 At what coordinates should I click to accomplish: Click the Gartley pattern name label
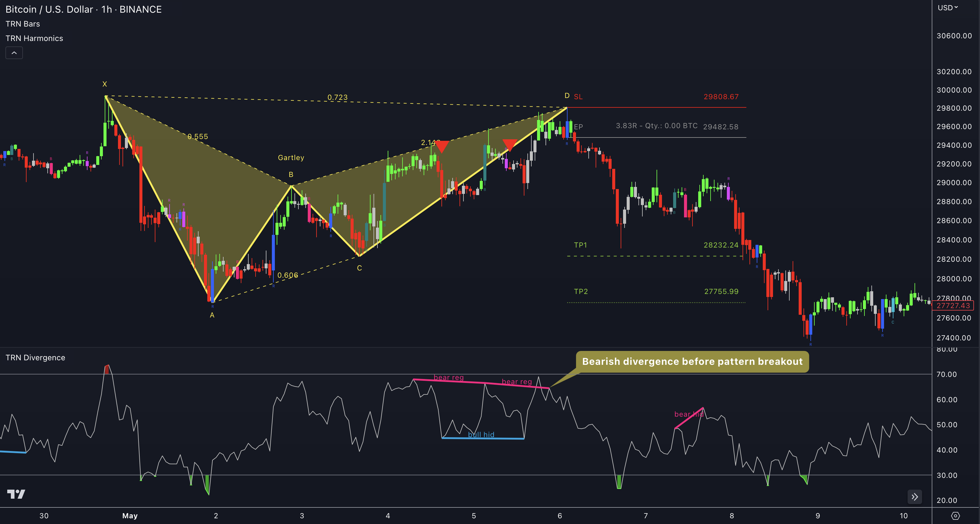tap(291, 157)
